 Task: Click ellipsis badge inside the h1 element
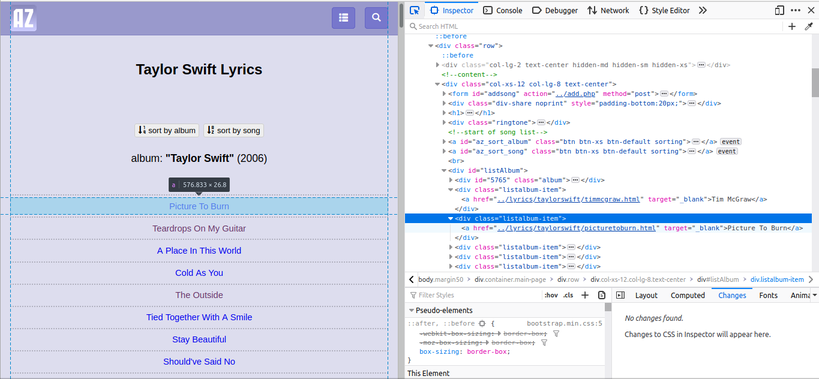pyautogui.click(x=469, y=113)
